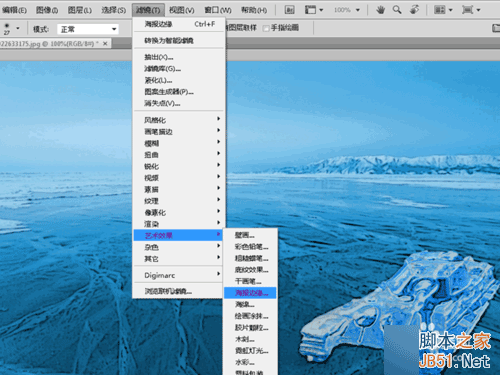Choose 木刻... cutout filter
Image resolution: width=500 pixels, height=375 pixels.
250,339
